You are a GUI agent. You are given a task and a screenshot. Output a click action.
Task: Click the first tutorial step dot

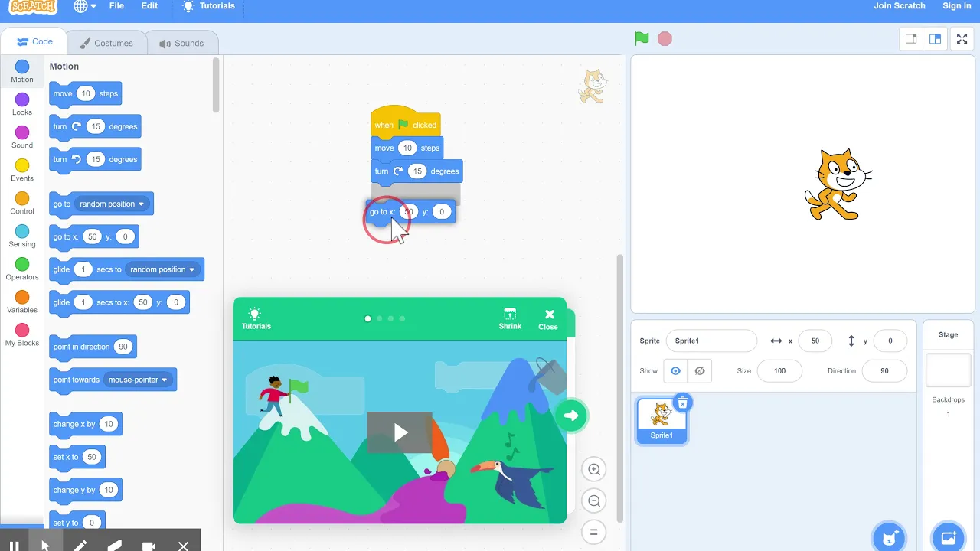(x=367, y=318)
